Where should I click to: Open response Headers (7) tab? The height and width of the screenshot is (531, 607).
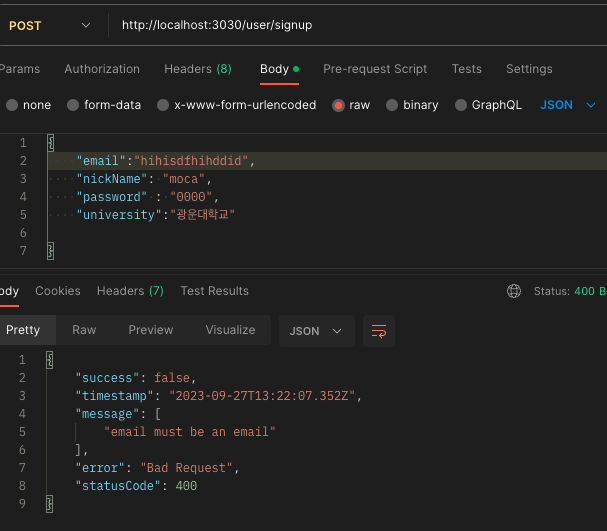pos(130,291)
